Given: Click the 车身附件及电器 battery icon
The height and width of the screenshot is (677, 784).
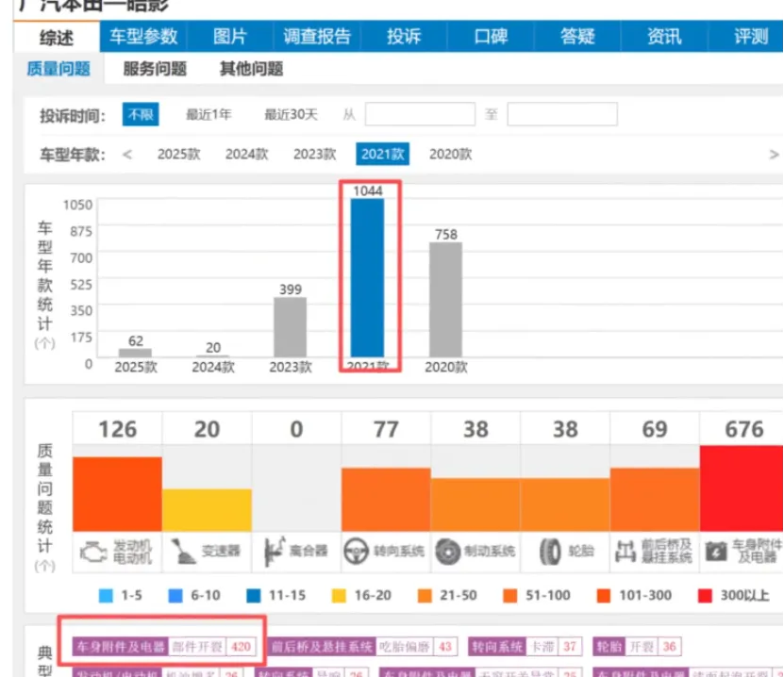Looking at the screenshot, I should click(x=716, y=552).
